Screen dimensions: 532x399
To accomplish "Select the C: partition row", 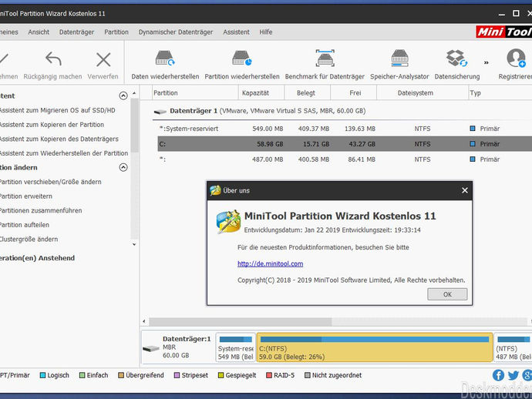I will click(x=345, y=144).
